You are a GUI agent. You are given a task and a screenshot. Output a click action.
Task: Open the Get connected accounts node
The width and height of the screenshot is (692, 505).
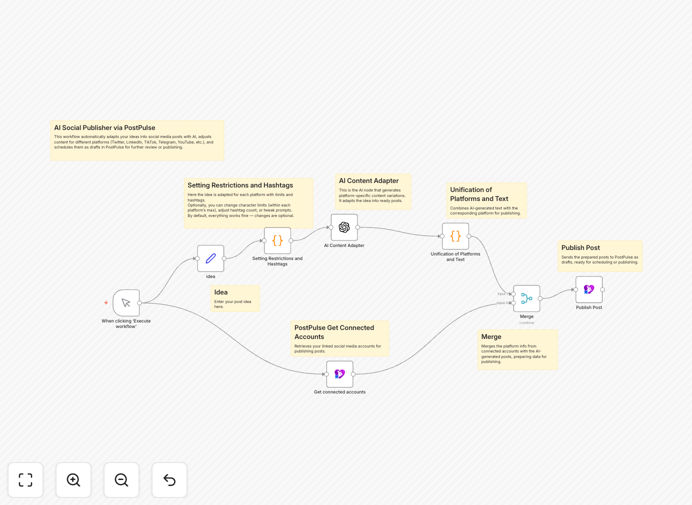pos(339,374)
